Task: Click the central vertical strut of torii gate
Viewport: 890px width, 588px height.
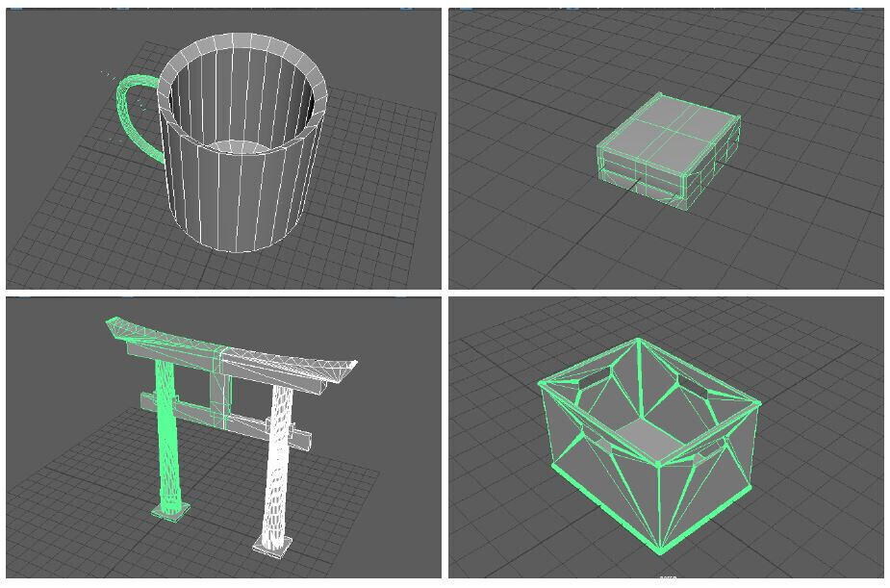Action: [220, 402]
